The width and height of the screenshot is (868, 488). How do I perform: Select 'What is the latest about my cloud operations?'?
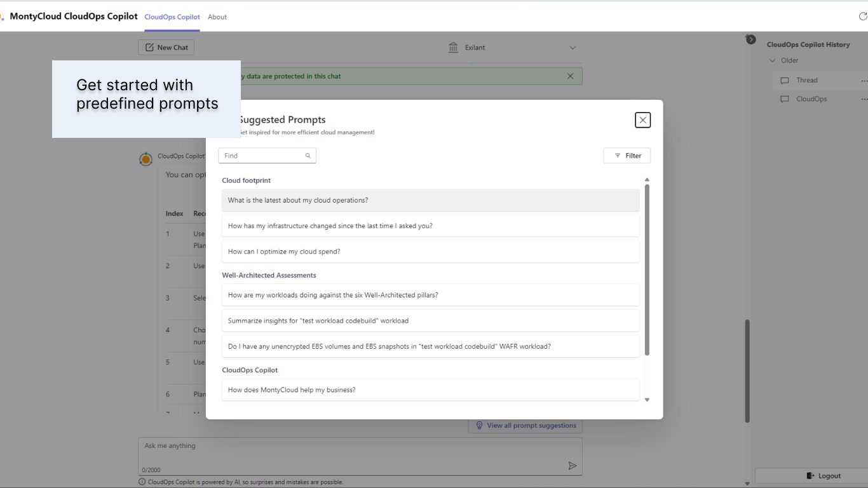(430, 200)
